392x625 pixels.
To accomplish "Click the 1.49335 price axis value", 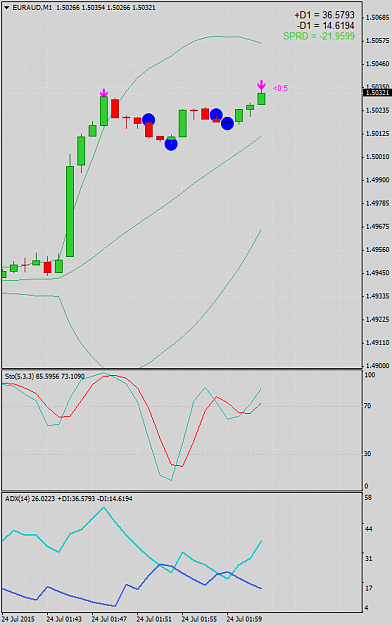I will coord(377,296).
